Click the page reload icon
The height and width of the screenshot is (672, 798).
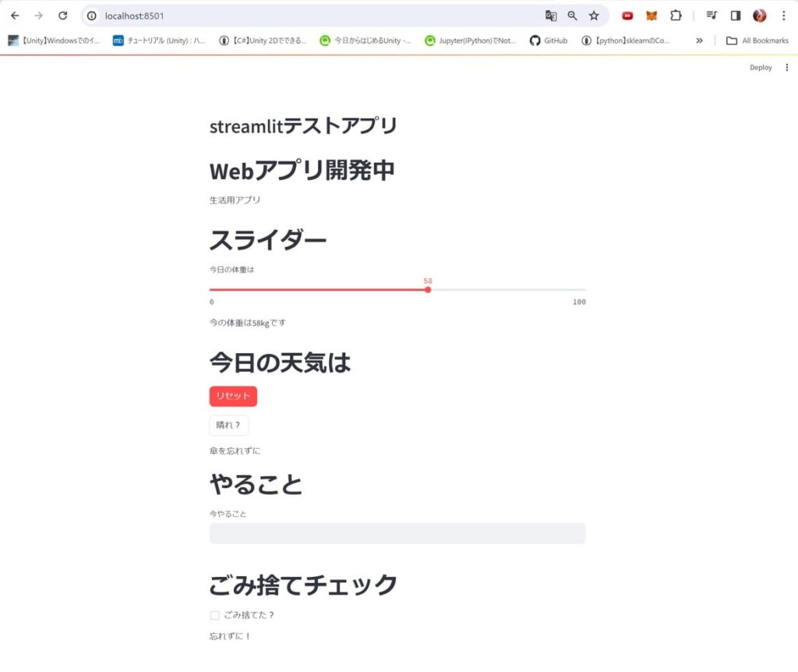tap(63, 16)
